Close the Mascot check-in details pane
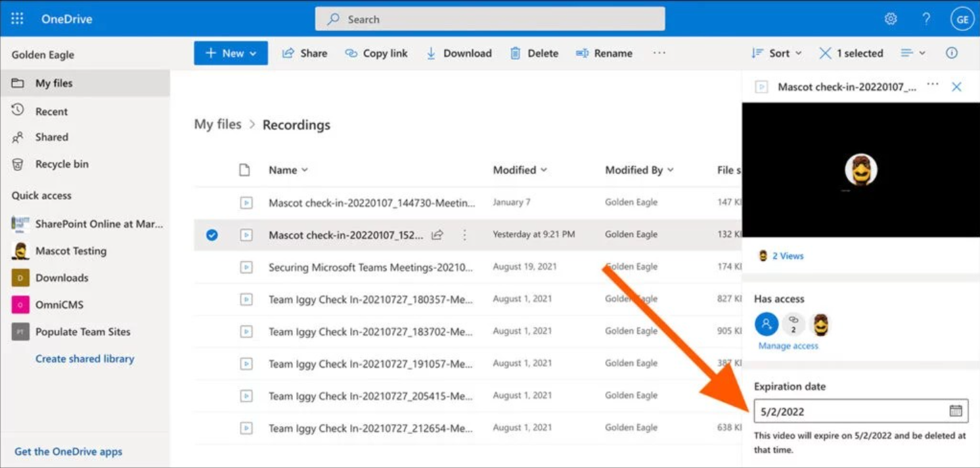The image size is (980, 468). click(x=956, y=87)
